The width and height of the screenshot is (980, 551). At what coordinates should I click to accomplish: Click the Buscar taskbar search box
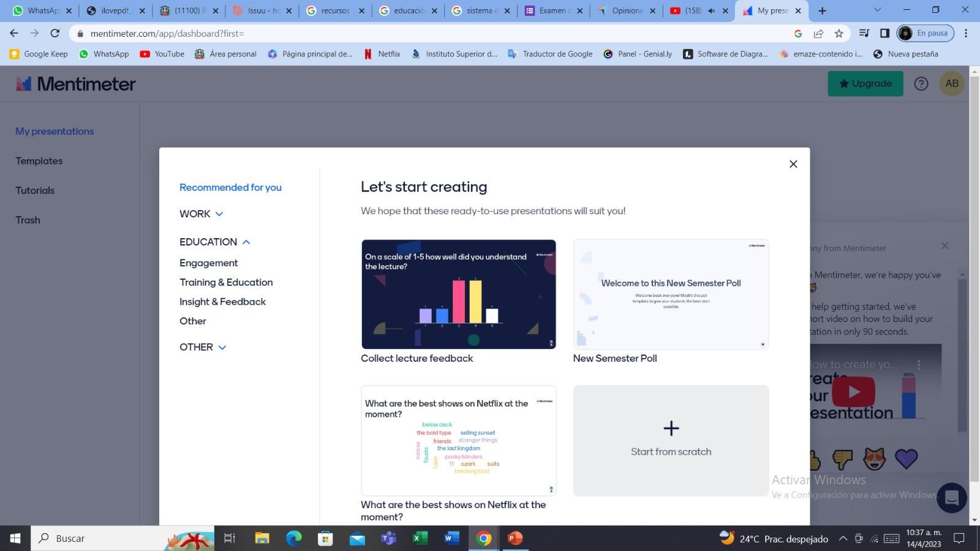point(123,538)
